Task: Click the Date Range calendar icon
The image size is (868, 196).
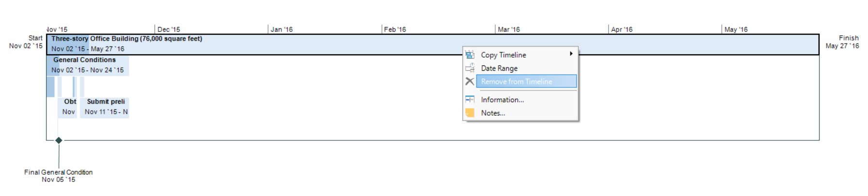Action: click(x=470, y=68)
